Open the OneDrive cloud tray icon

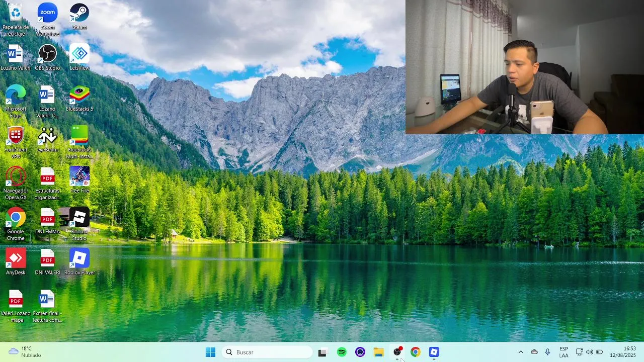tap(534, 352)
